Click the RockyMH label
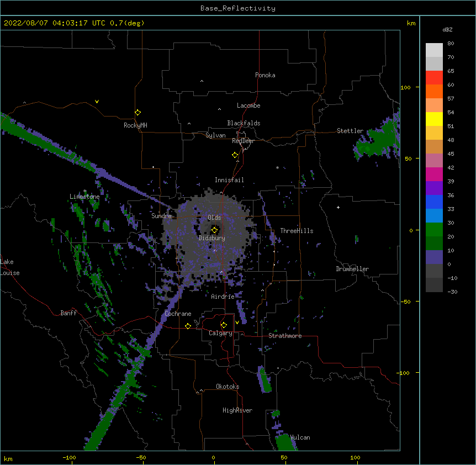Image resolution: width=476 pixels, height=465 pixels. click(x=135, y=125)
